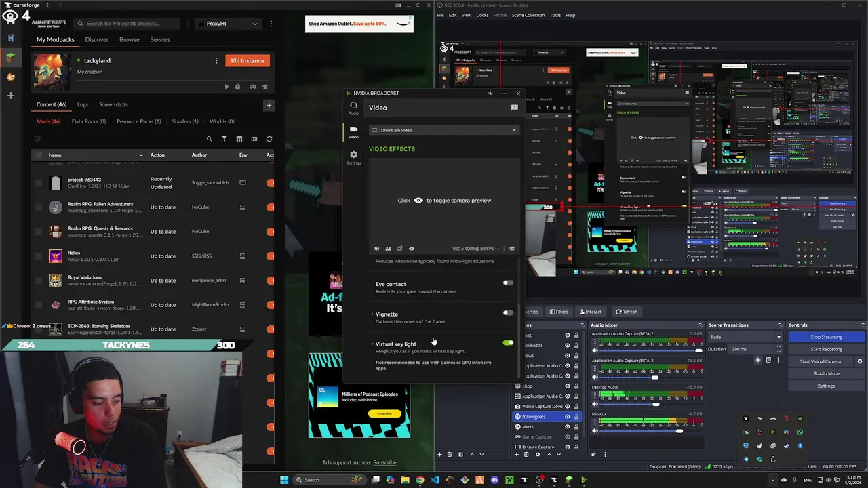Open camera settings icon beside resolution

click(x=511, y=249)
